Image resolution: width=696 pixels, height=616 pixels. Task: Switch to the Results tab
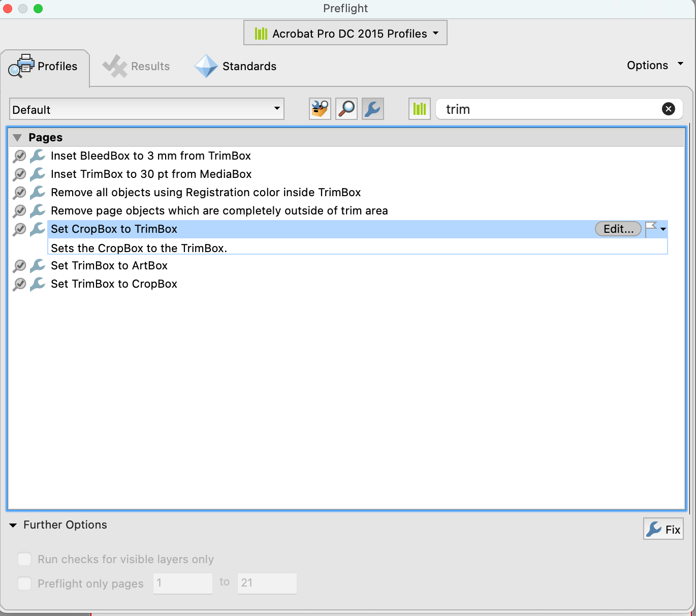coord(136,66)
